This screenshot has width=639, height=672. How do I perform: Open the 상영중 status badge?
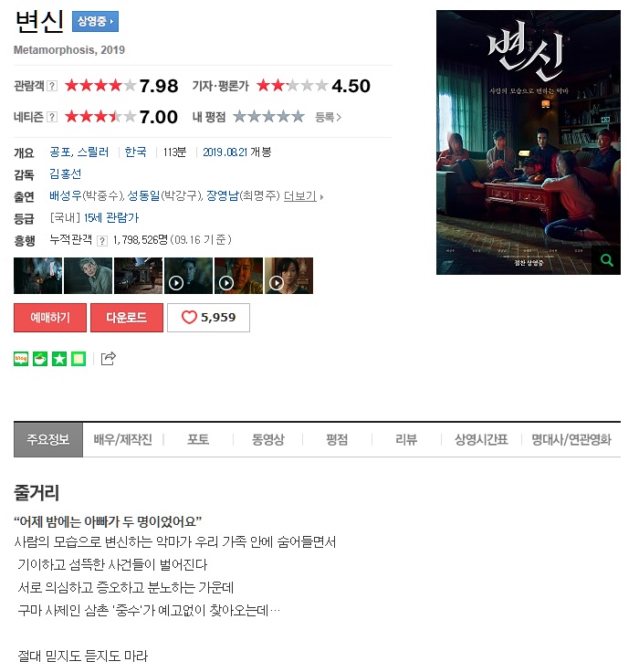[95, 21]
